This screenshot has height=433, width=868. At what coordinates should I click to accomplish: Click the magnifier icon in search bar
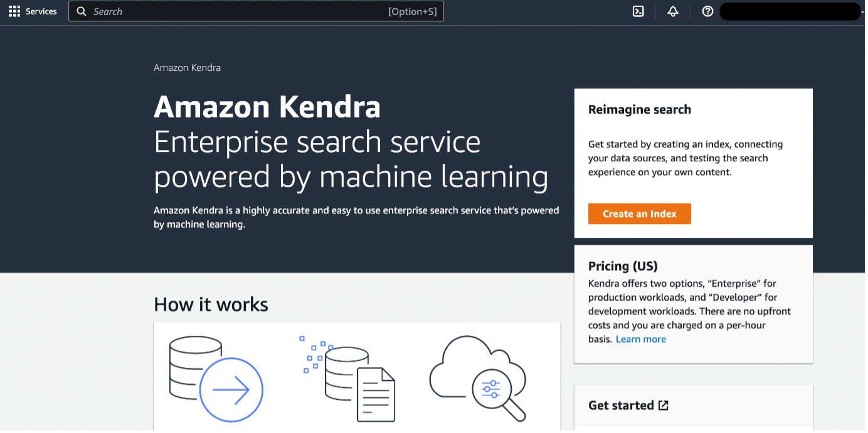82,11
